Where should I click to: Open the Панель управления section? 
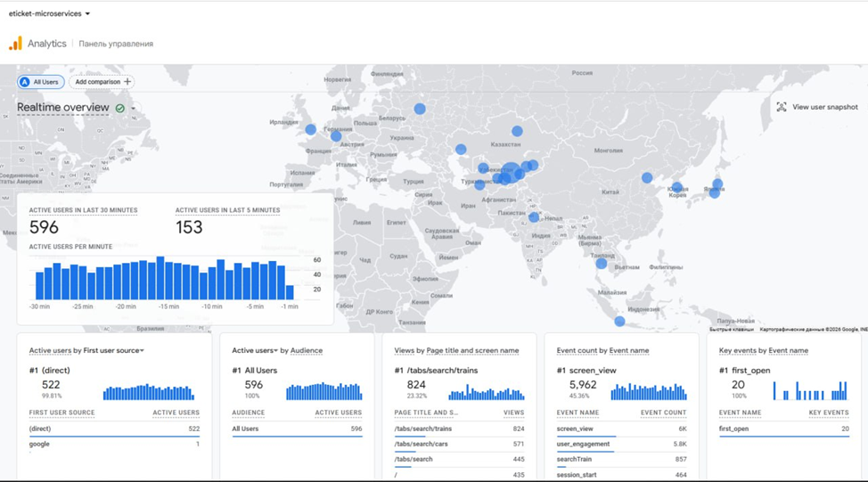[116, 44]
